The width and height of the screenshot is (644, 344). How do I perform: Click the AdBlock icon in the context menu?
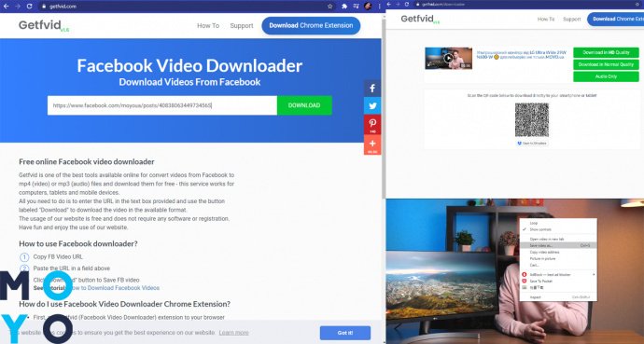pos(525,274)
